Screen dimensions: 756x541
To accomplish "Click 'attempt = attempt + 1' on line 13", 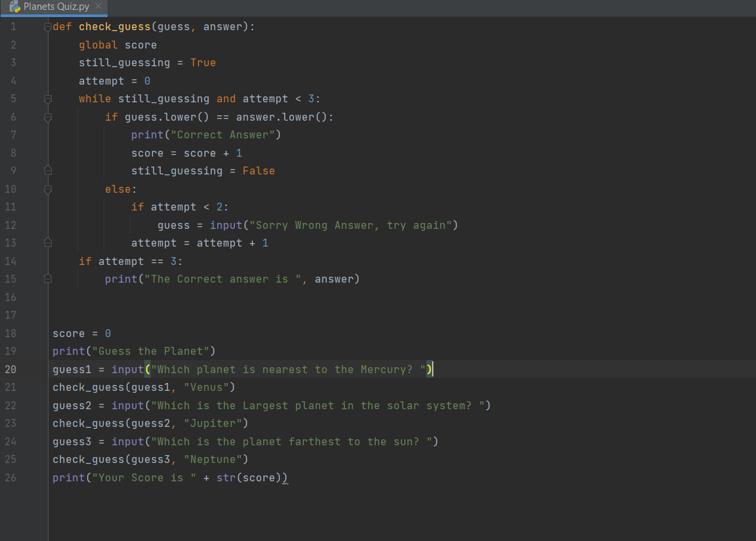I will 199,243.
